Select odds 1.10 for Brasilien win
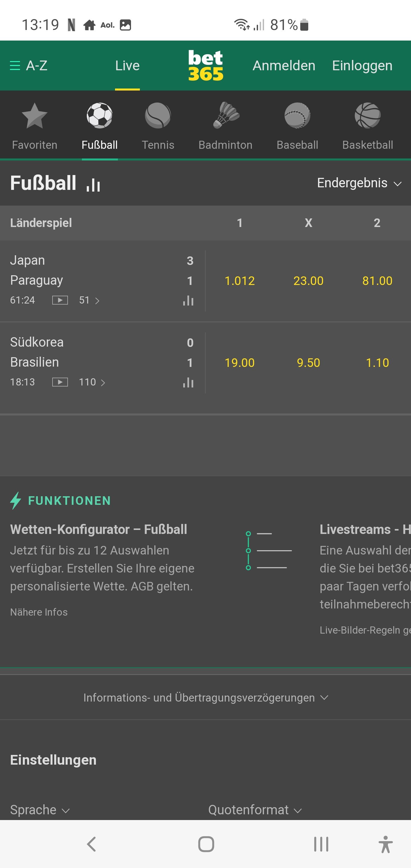The width and height of the screenshot is (411, 868). 377,363
